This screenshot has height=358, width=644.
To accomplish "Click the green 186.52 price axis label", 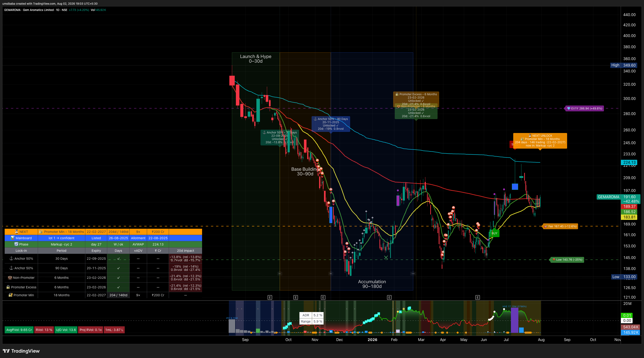I will [x=629, y=211].
